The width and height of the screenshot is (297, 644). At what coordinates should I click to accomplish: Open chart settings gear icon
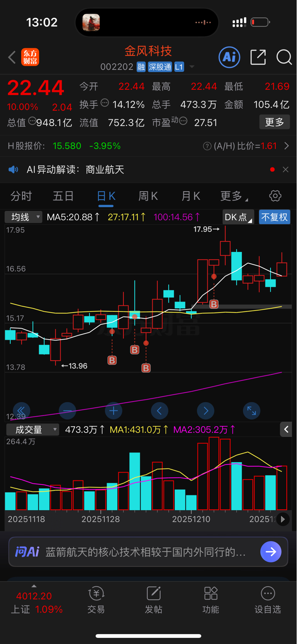(275, 196)
